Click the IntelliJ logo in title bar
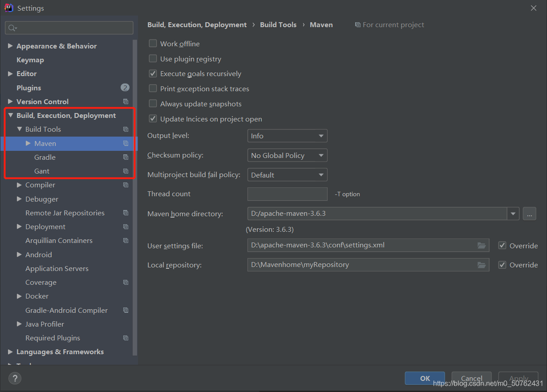 click(9, 8)
